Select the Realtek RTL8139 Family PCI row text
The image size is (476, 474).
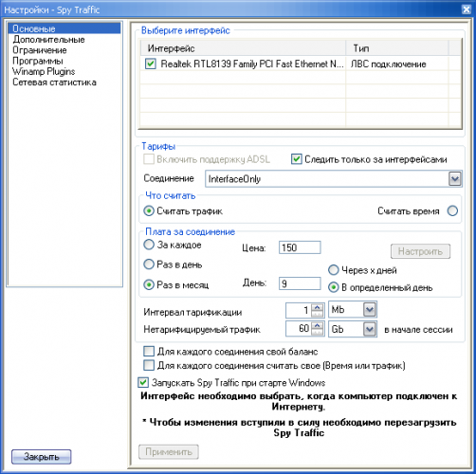252,64
